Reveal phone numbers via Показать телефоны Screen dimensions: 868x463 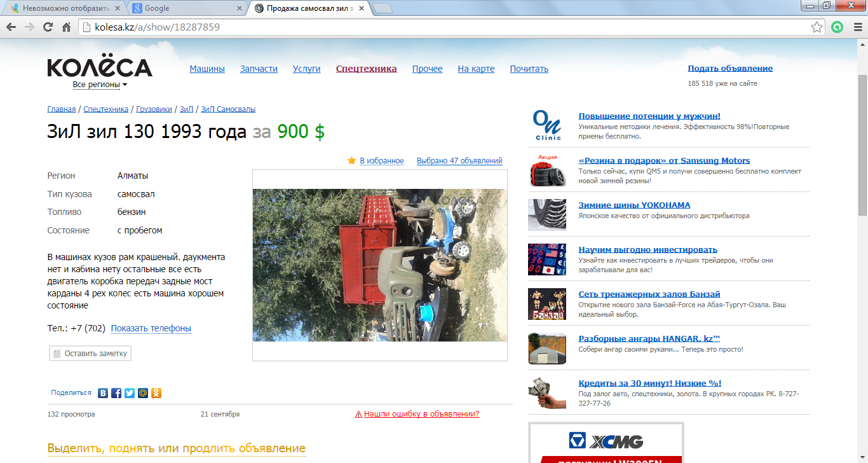pos(151,329)
